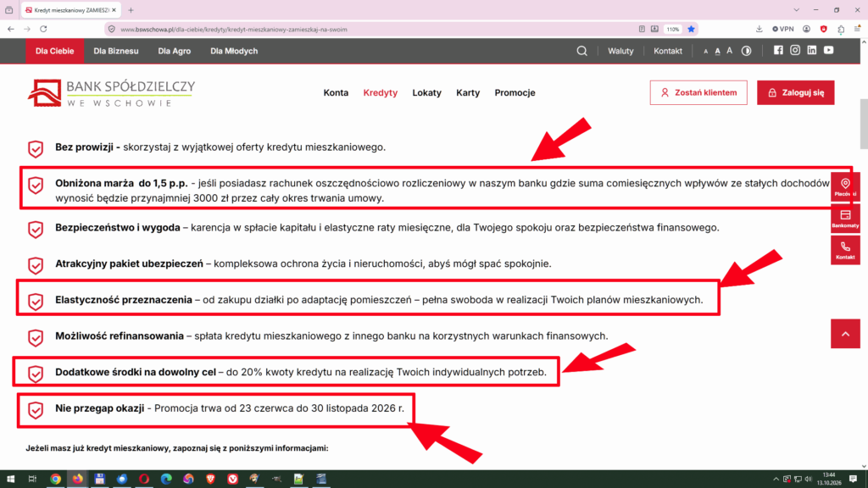Viewport: 868px width, 488px height.
Task: Open the list all tabs chevron
Action: [797, 10]
